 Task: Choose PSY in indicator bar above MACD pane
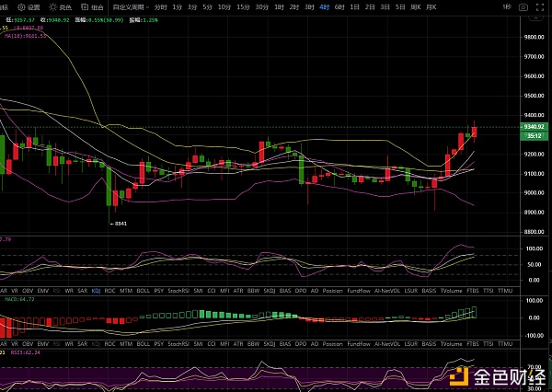[x=159, y=291]
